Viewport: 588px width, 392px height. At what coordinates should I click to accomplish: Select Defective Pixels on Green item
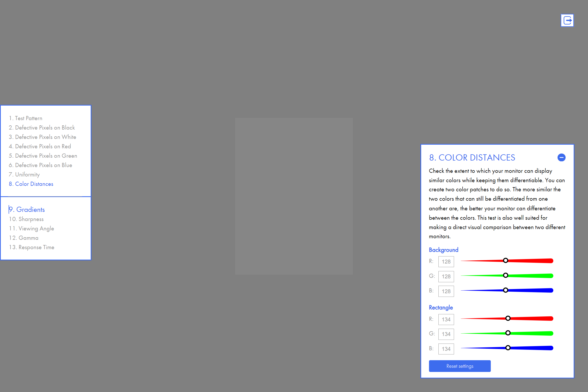click(46, 155)
